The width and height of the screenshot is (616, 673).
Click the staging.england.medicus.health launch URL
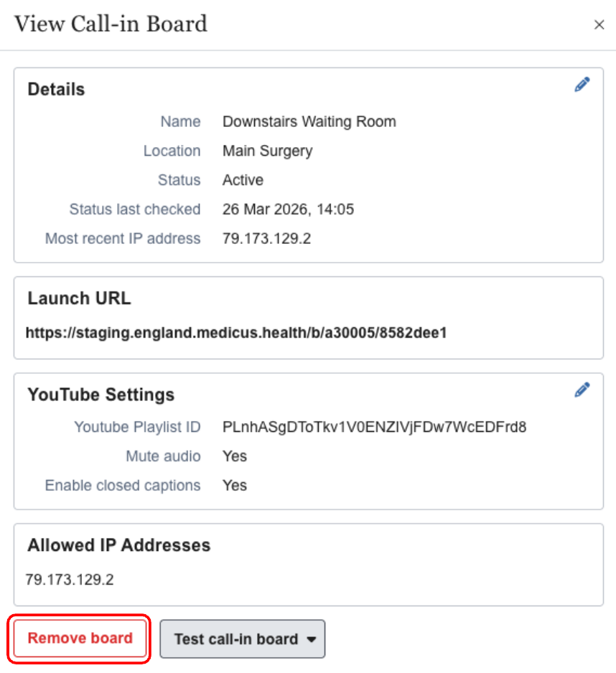[x=236, y=333]
